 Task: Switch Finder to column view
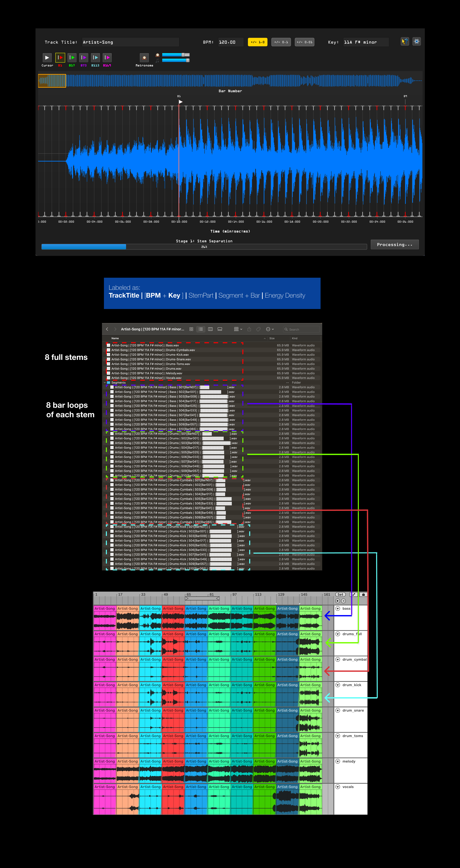coord(210,329)
